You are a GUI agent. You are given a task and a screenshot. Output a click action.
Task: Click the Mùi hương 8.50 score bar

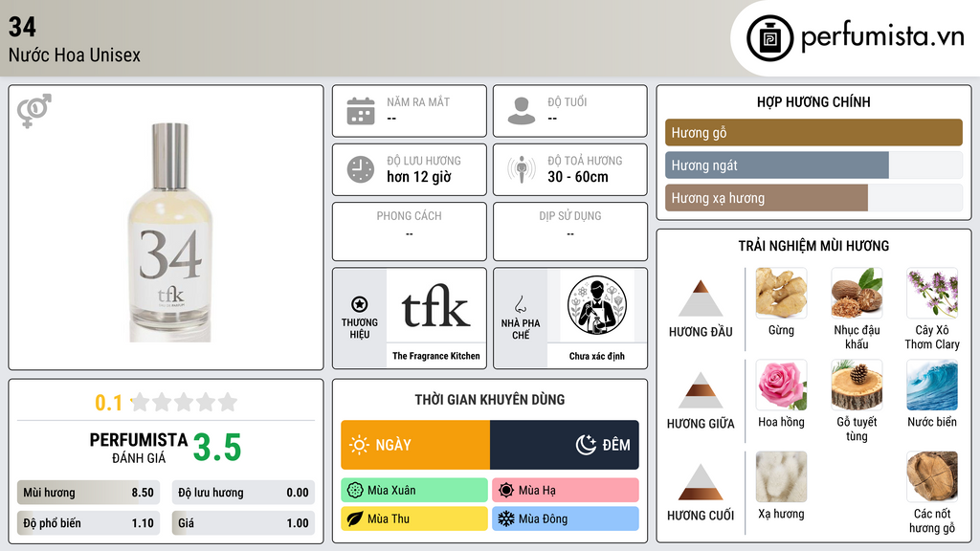point(88,493)
